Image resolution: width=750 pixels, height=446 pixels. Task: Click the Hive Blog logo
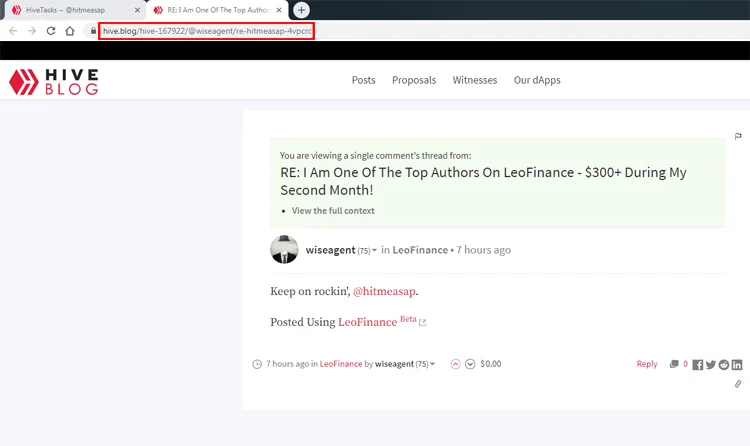[54, 82]
